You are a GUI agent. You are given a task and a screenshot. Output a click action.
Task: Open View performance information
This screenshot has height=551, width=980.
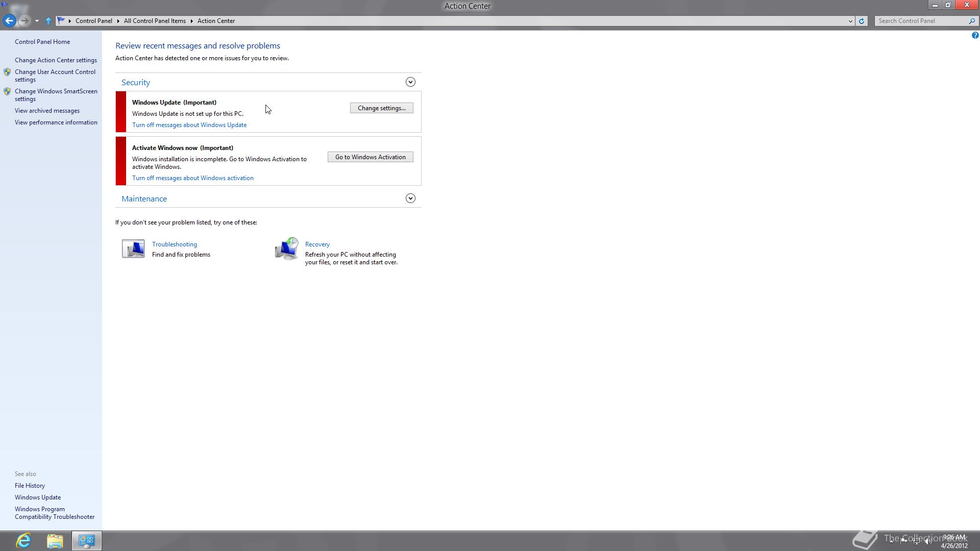pyautogui.click(x=56, y=122)
